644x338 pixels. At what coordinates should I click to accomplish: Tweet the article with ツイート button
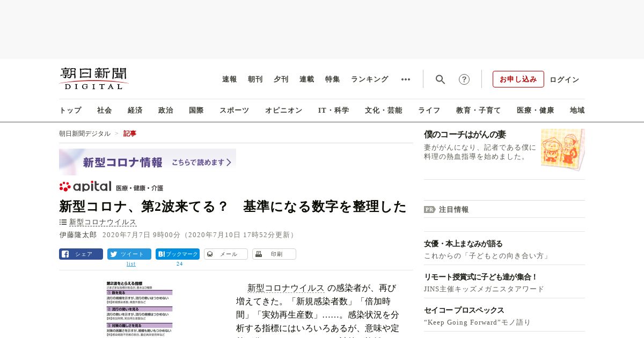(129, 254)
